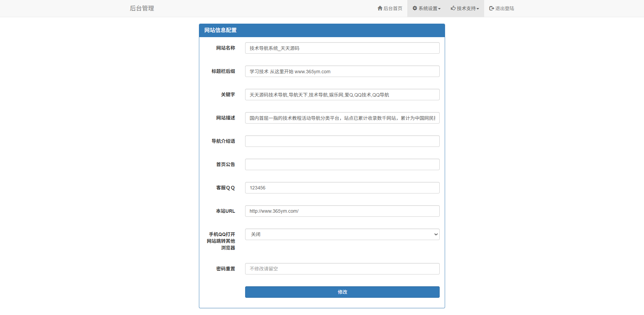Click the empty 导航介绍语 field
This screenshot has width=644, height=315.
click(342, 141)
